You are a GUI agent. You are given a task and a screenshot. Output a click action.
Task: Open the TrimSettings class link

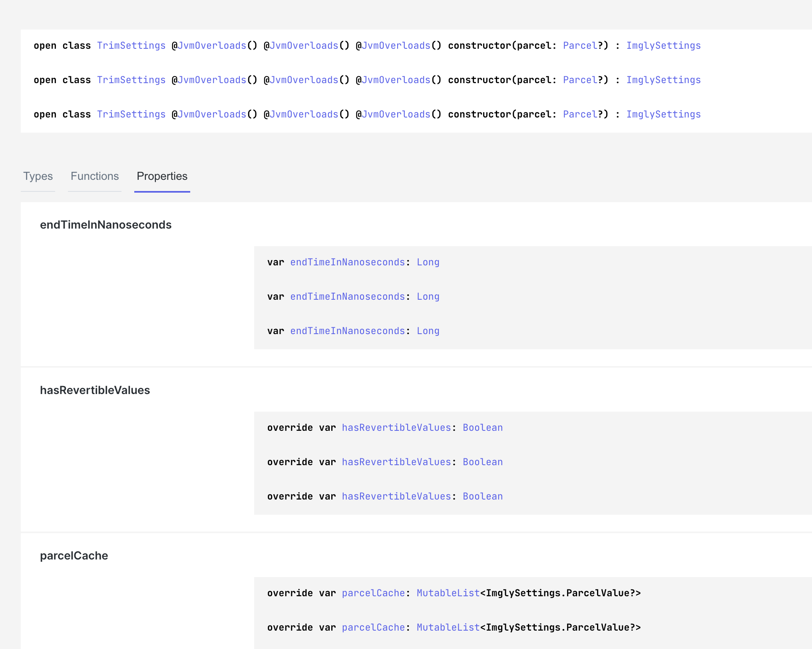131,45
